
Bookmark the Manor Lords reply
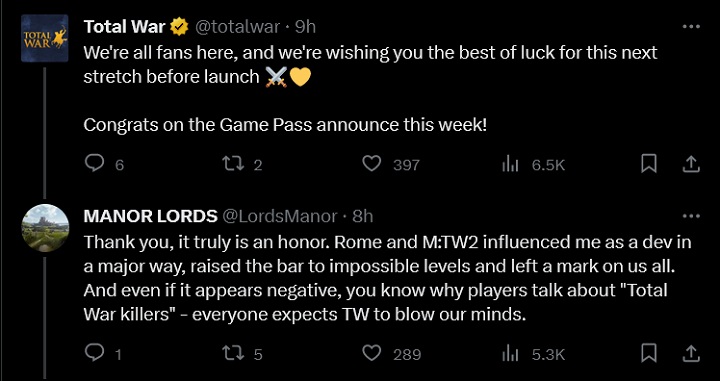(648, 353)
